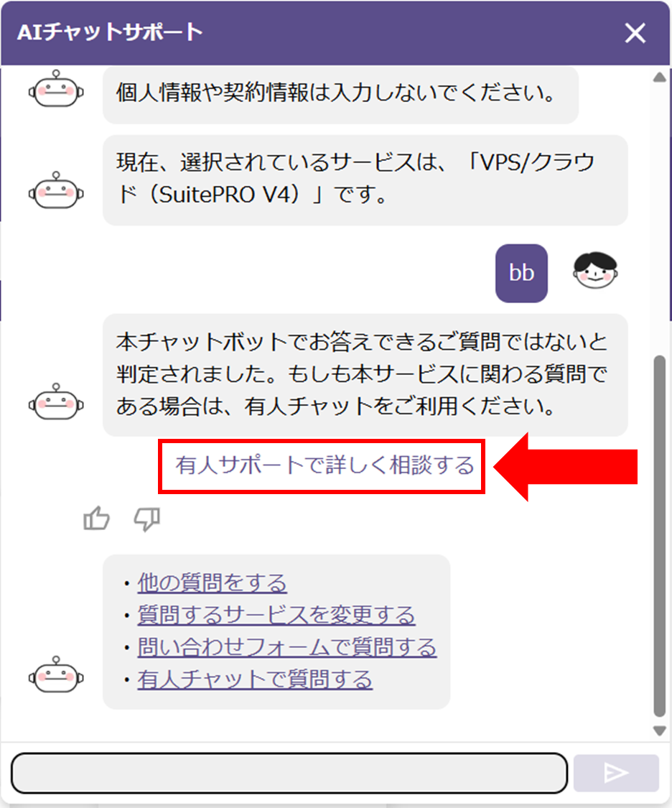
Task: Click the robot avatar beside the links list
Action: click(56, 675)
